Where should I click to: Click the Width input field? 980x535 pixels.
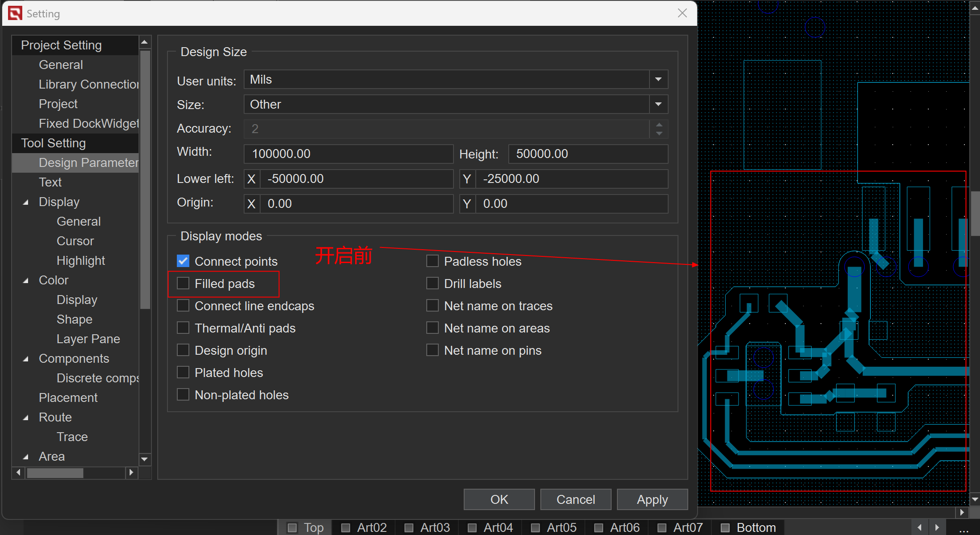coord(348,154)
